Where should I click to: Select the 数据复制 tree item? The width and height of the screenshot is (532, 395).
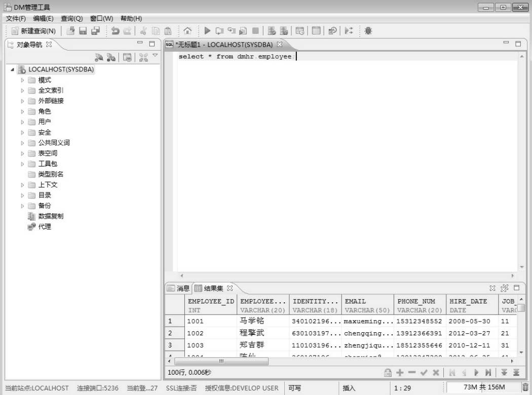pyautogui.click(x=51, y=216)
